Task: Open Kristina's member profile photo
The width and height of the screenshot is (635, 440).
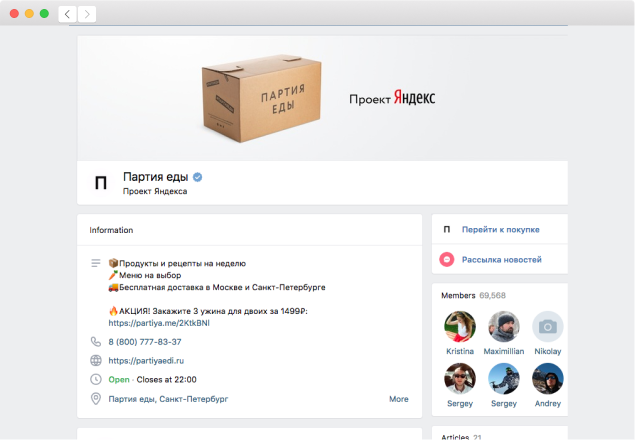Action: 459,326
